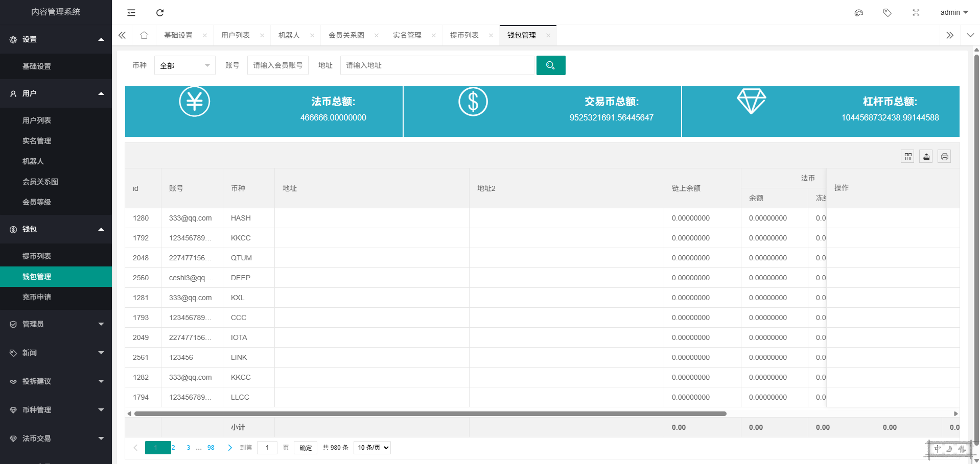Refresh the page with reload icon
The height and width of the screenshot is (464, 980).
click(160, 13)
